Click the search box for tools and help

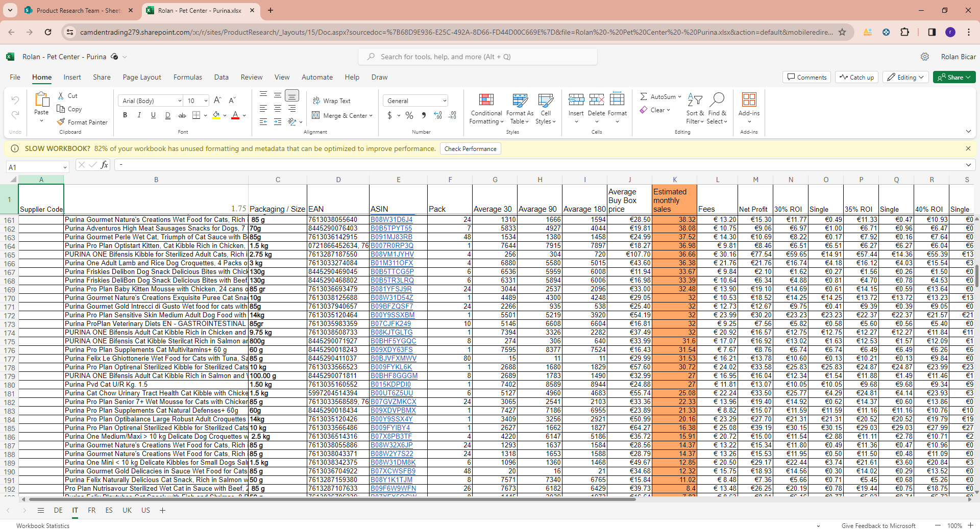[x=477, y=57]
